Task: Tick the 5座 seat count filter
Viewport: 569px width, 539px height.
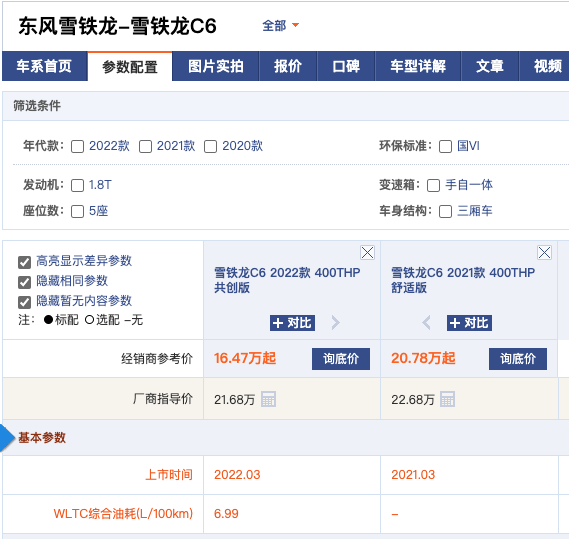Action: pyautogui.click(x=77, y=212)
